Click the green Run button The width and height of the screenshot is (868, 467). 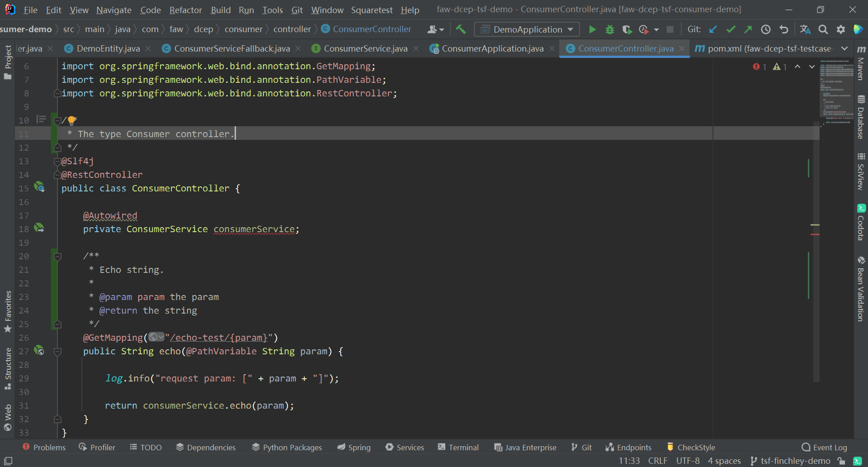592,29
